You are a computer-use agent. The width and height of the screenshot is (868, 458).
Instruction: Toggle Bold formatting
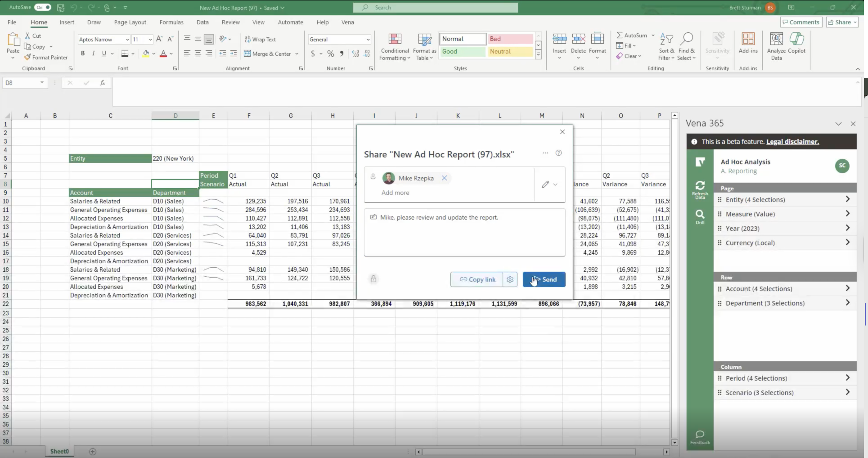pyautogui.click(x=83, y=54)
